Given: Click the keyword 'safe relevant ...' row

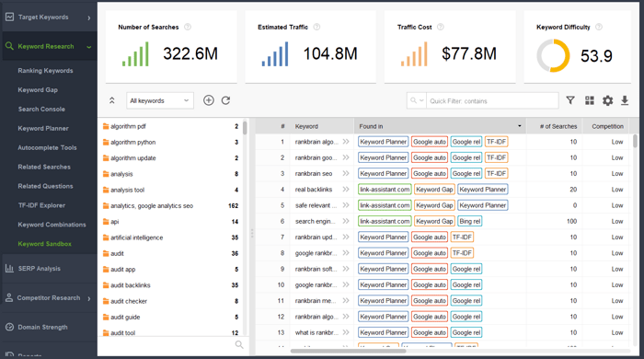Looking at the screenshot, I should pyautogui.click(x=442, y=205).
